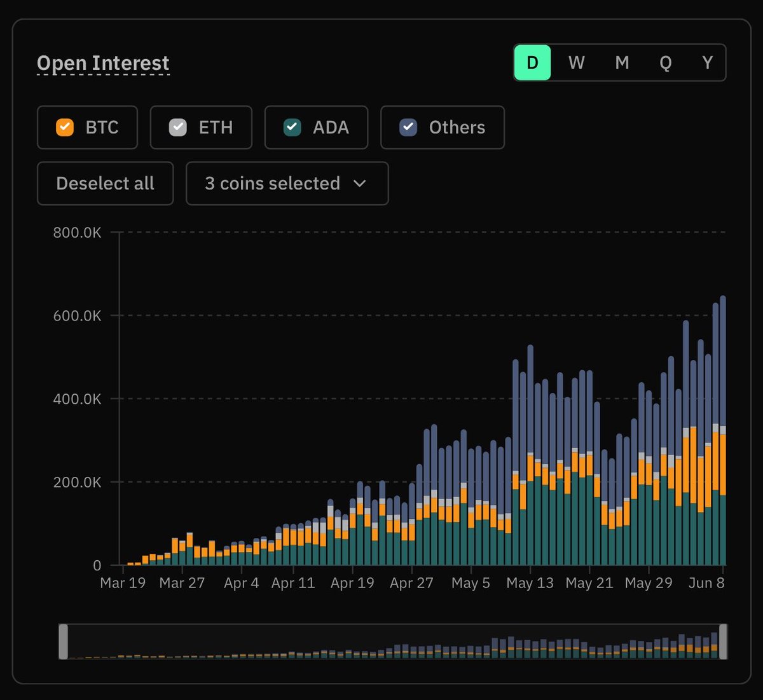This screenshot has width=763, height=700.
Task: Click the Apr 11 date label
Action: tap(293, 583)
